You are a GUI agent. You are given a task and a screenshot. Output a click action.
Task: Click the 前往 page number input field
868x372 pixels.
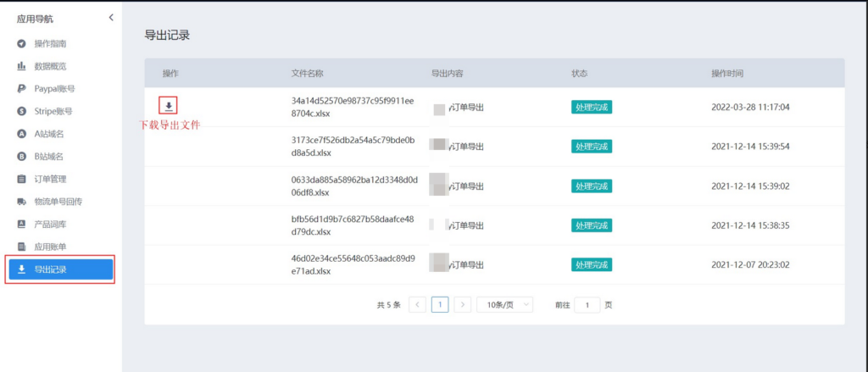[x=587, y=304]
